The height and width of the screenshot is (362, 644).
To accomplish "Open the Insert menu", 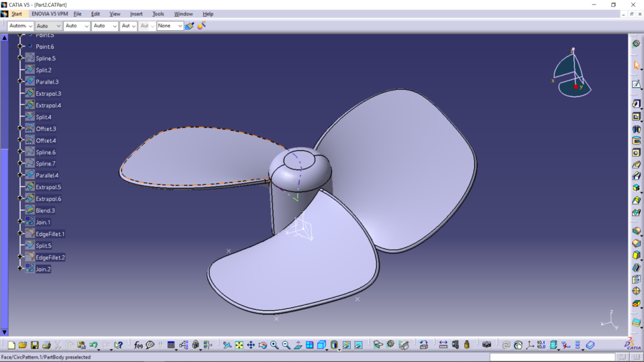I will [136, 13].
